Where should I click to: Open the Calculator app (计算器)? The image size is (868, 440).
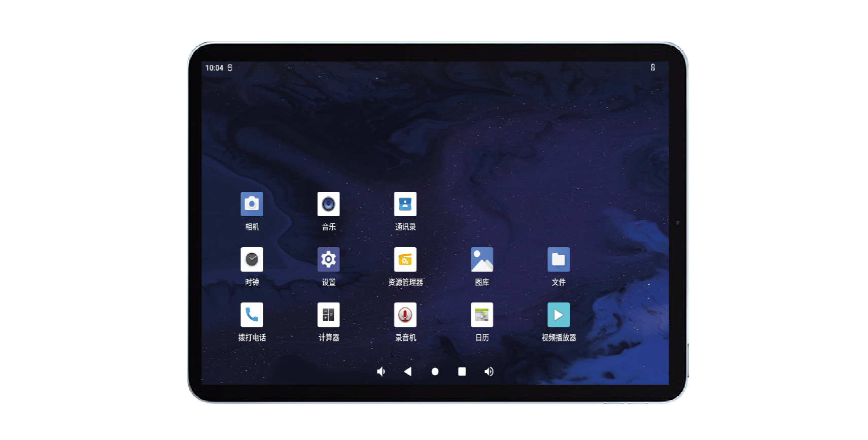(328, 315)
